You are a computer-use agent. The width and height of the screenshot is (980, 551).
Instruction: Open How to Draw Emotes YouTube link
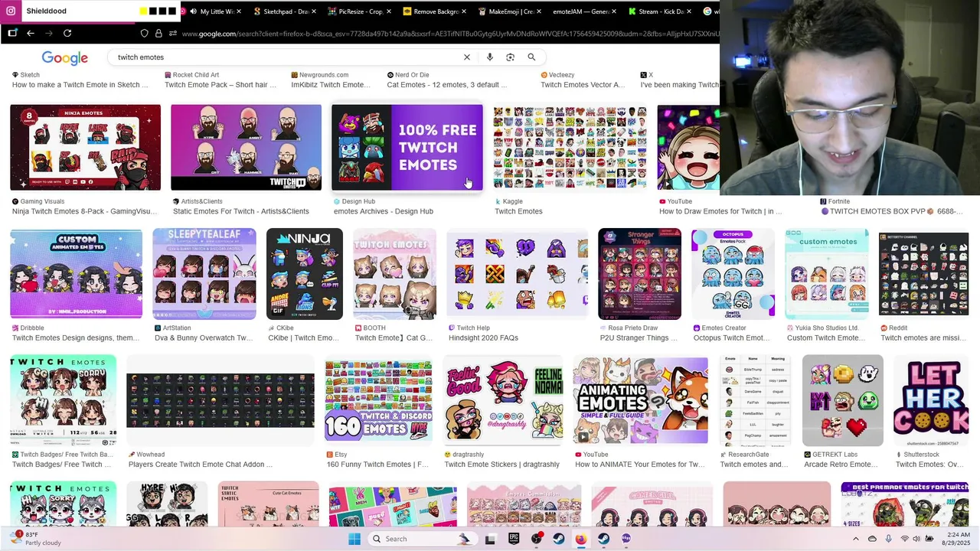(720, 211)
